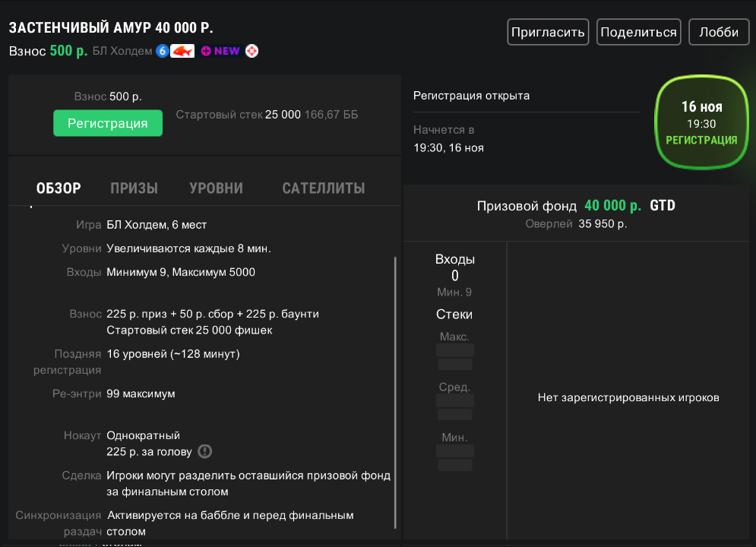756x547 pixels.
Task: Click the red target bounty icon
Action: point(251,52)
